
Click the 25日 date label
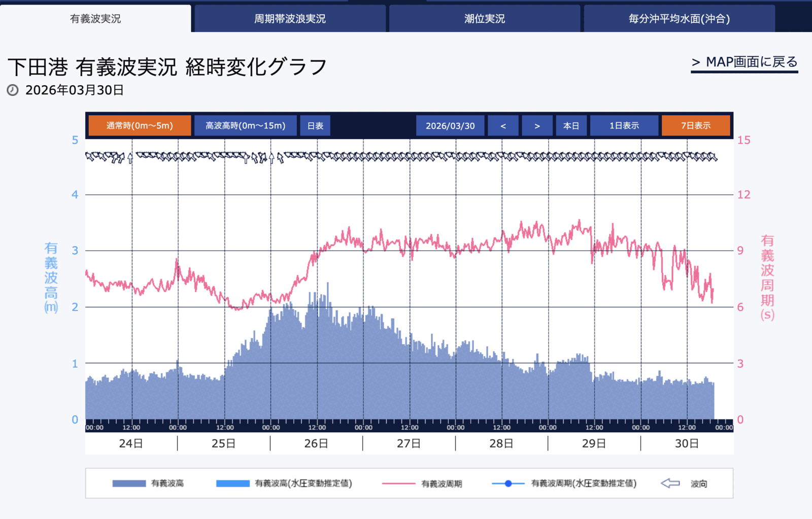point(224,443)
